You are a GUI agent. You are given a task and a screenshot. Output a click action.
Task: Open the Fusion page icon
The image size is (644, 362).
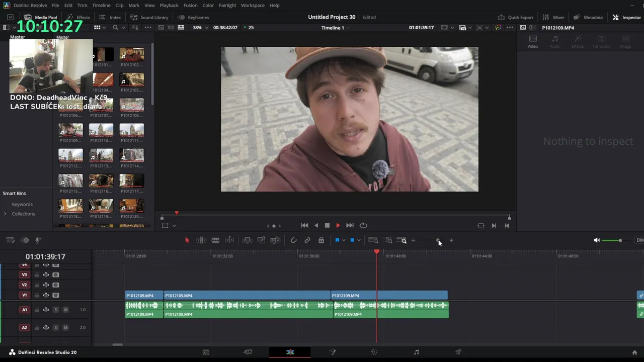[332, 352]
